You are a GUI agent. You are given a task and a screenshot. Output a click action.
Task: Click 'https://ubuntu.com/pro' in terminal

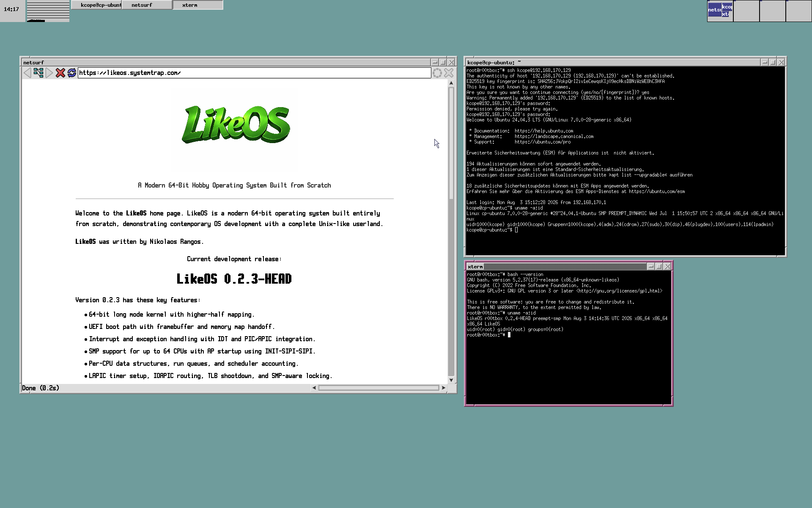pos(543,142)
